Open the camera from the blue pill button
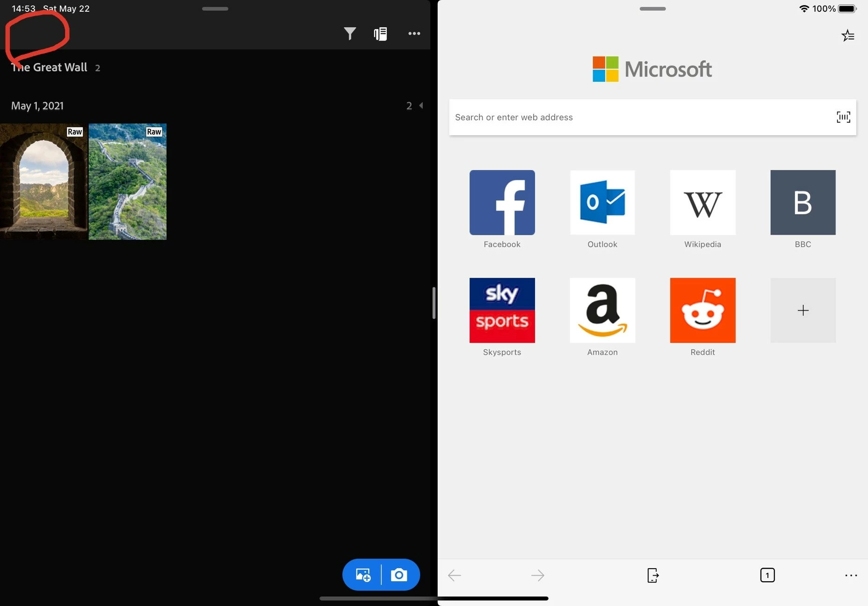This screenshot has width=868, height=606. pos(399,575)
